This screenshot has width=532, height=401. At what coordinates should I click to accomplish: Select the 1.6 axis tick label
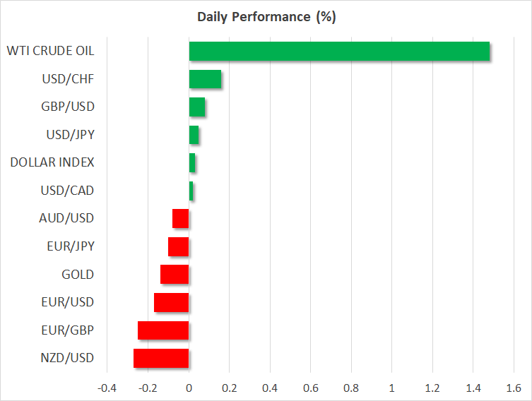(513, 388)
